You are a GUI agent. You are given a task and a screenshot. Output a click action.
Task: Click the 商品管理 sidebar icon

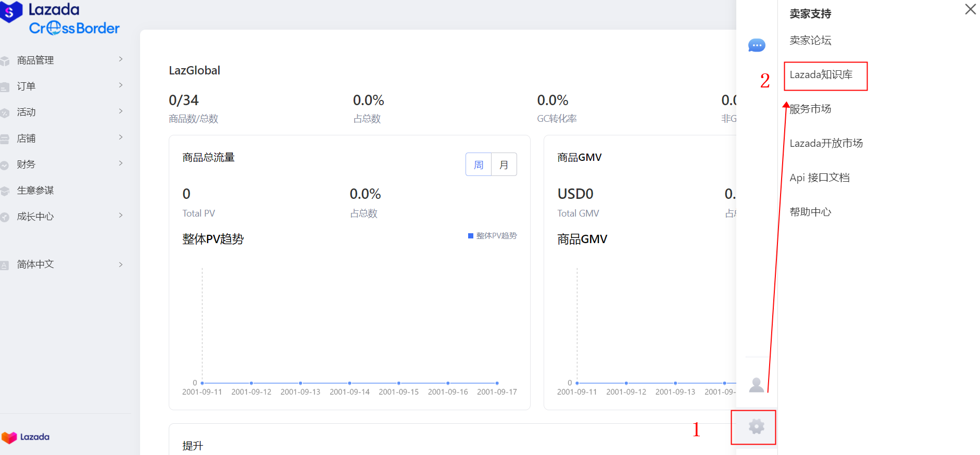5,61
